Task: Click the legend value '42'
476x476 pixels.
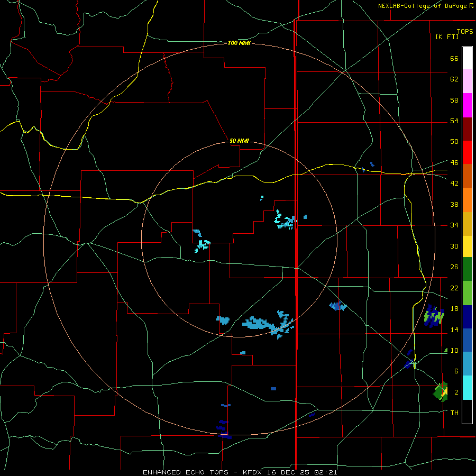Action: (454, 184)
